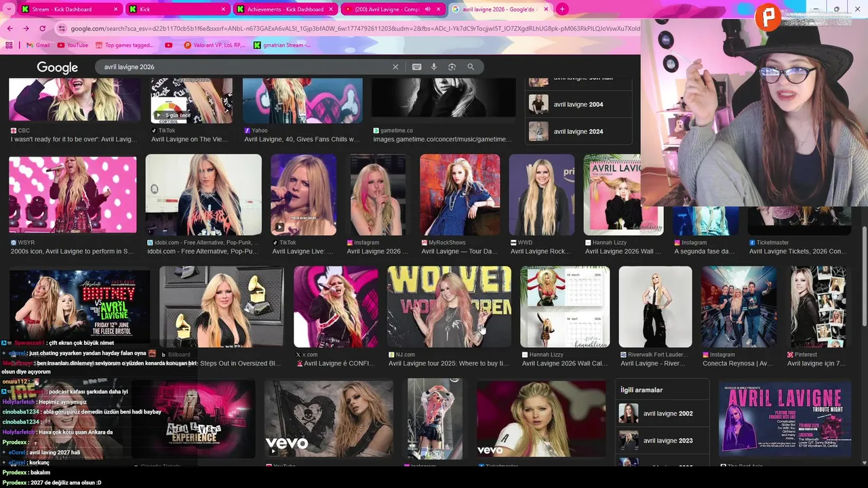Screen dimensions: 868x488
Task: Open Britney vs Avril Lavigne poster thumbnail
Action: click(79, 306)
